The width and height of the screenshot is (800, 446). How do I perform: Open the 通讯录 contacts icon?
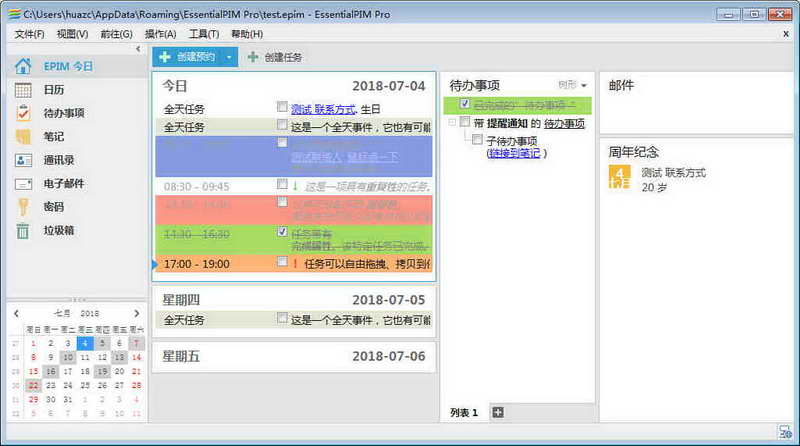(23, 160)
